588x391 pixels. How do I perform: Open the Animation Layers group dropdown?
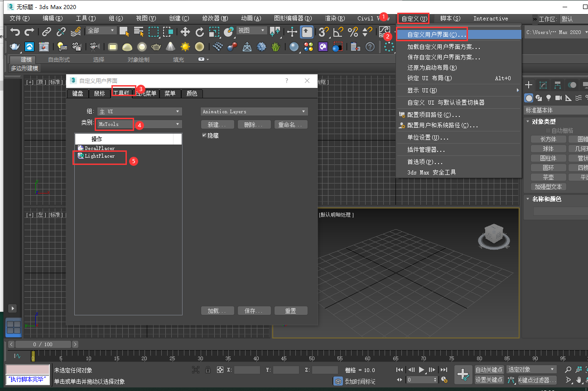254,111
